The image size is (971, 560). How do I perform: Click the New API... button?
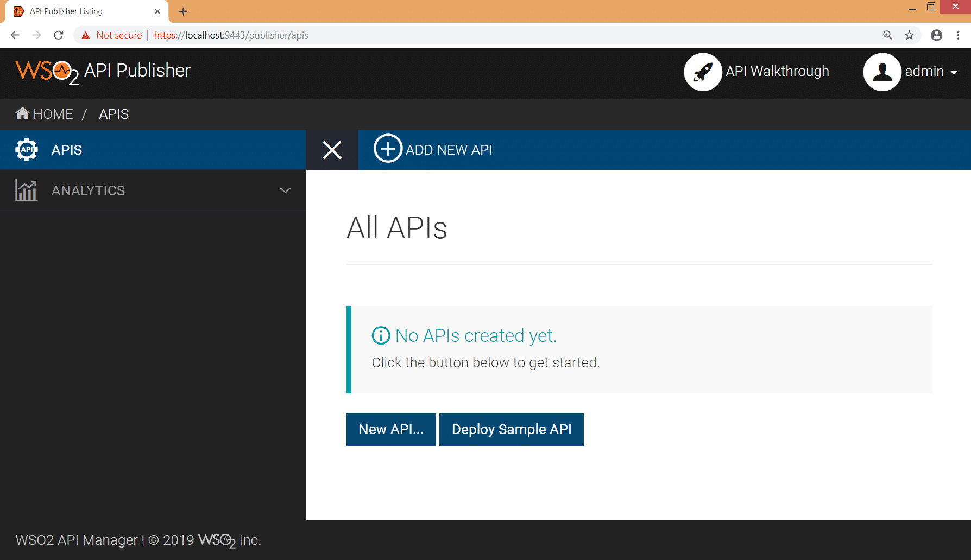click(391, 430)
